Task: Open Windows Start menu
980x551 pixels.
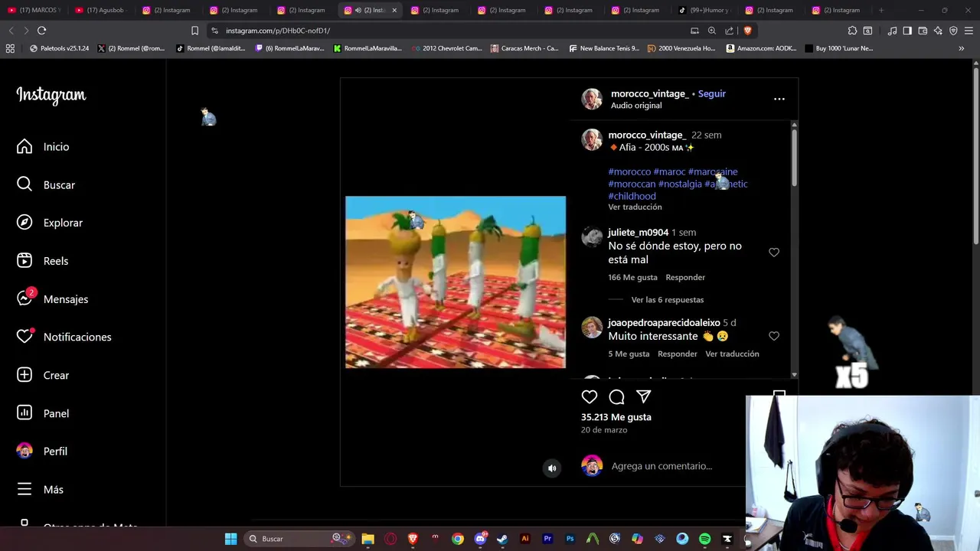Action: (230, 539)
